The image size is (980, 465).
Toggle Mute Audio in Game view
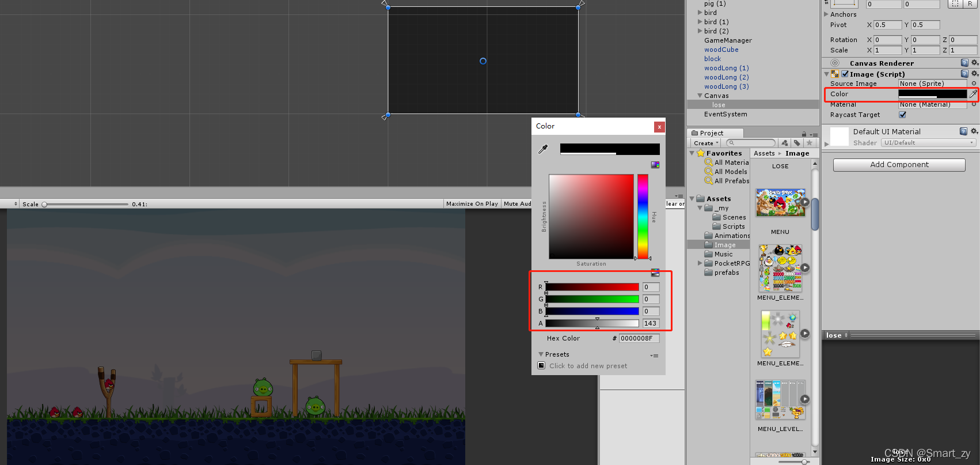coord(517,204)
